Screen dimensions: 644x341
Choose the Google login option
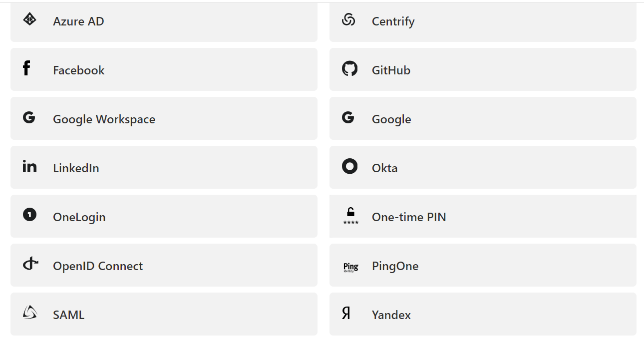483,118
